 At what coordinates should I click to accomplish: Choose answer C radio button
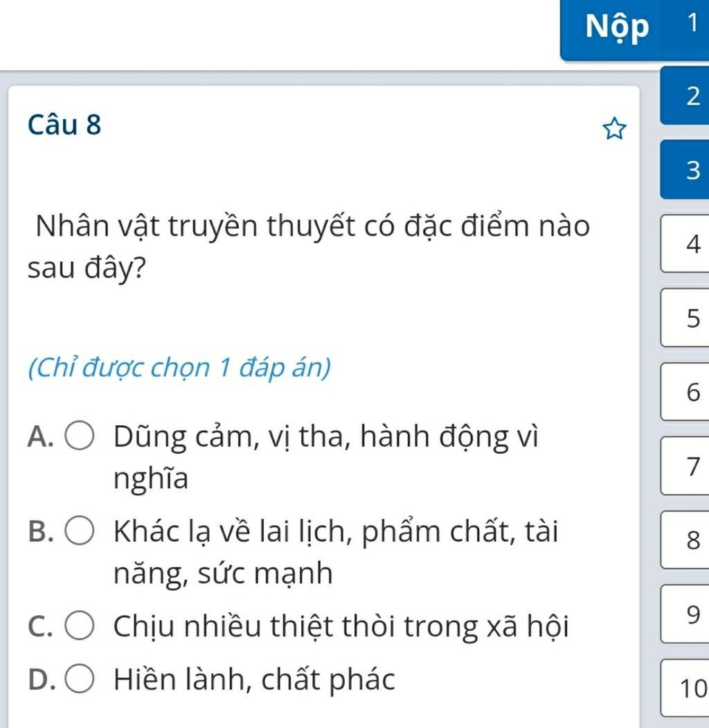click(x=80, y=625)
